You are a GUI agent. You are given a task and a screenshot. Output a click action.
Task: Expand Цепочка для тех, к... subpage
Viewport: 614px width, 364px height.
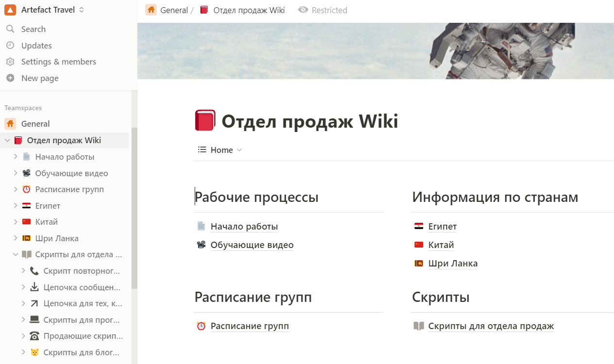tap(23, 304)
